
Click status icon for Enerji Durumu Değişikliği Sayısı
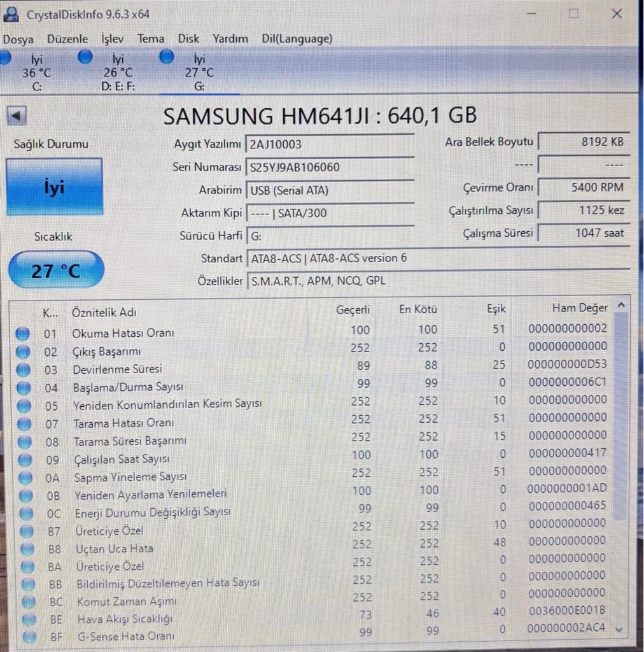point(26,514)
